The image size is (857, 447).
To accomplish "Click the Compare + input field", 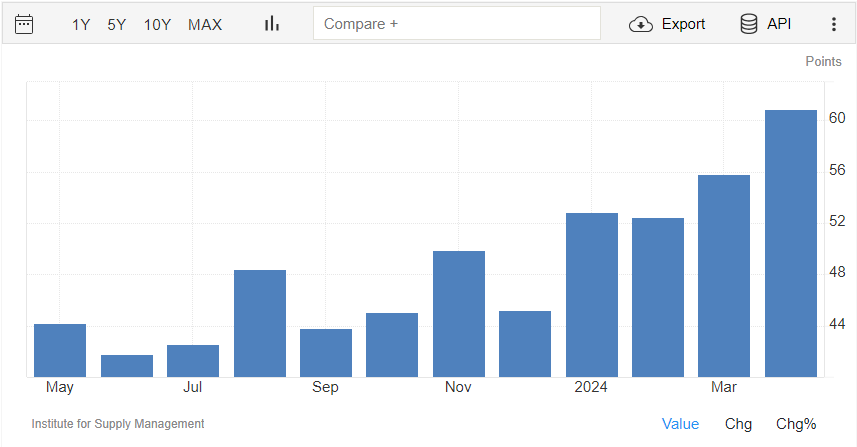I will pyautogui.click(x=456, y=23).
